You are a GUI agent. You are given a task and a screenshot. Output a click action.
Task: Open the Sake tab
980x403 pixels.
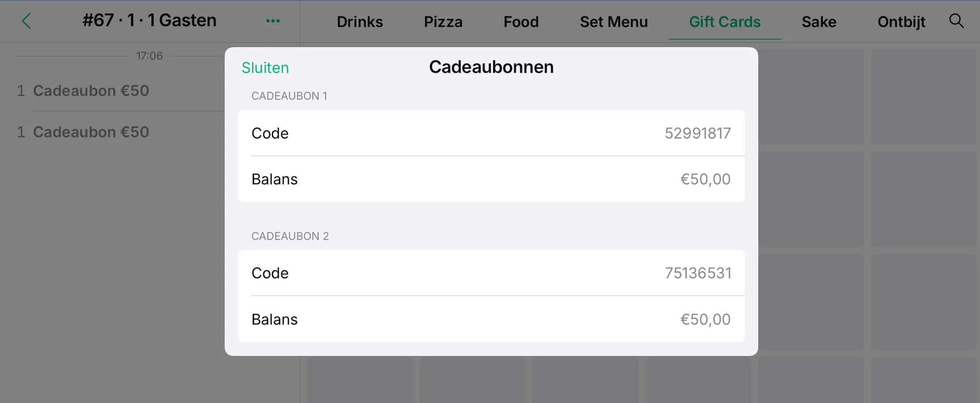[819, 21]
